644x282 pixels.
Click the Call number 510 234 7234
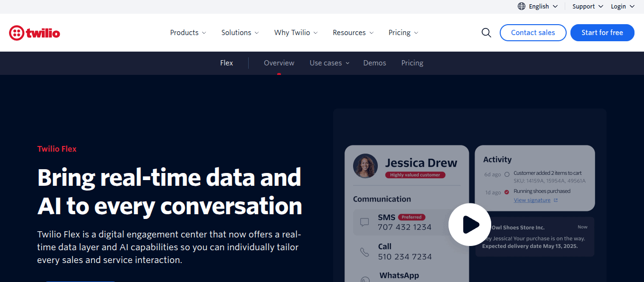coord(405,257)
